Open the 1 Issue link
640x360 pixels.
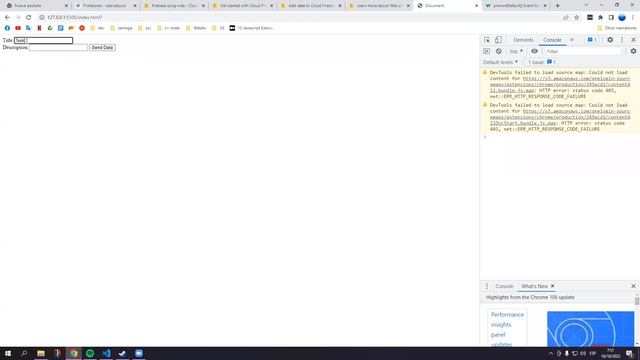point(542,62)
